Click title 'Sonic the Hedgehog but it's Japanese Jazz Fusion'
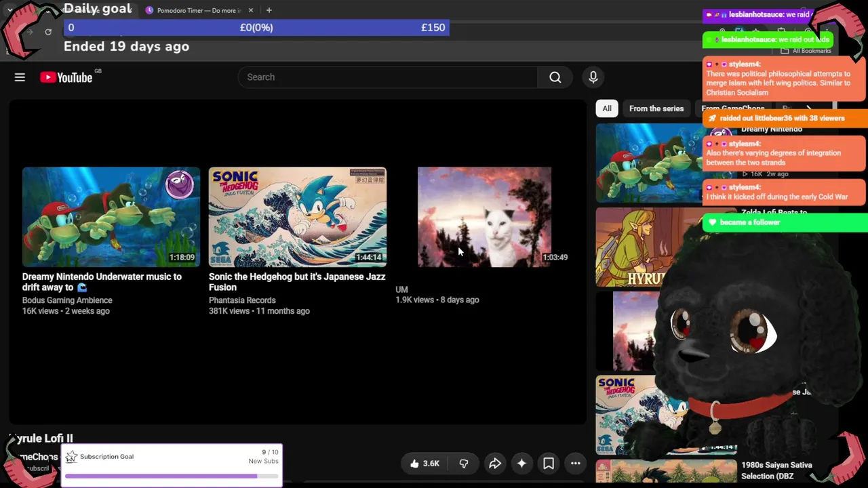 point(297,282)
